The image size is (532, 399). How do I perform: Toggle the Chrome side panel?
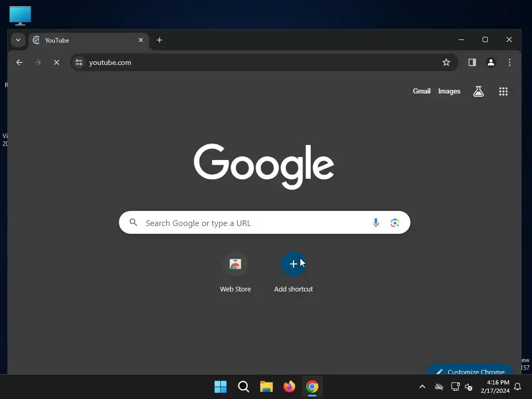(x=472, y=62)
